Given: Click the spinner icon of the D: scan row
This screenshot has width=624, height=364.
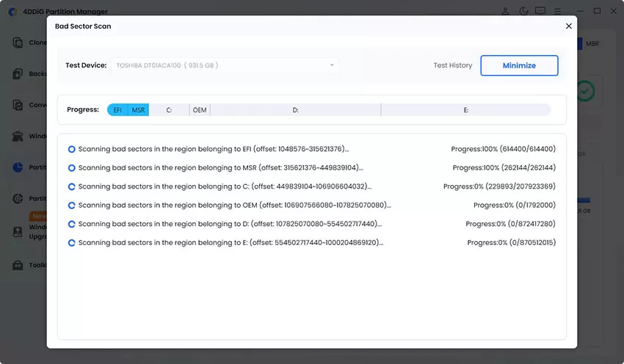Looking at the screenshot, I should click(x=72, y=224).
